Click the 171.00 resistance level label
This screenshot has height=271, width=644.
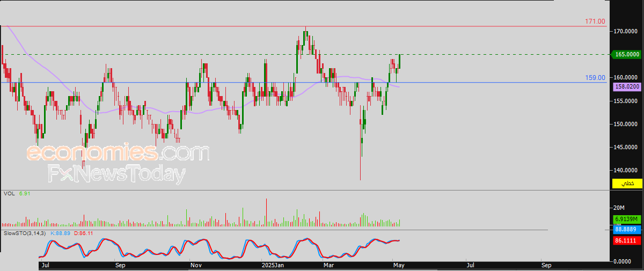coord(595,21)
